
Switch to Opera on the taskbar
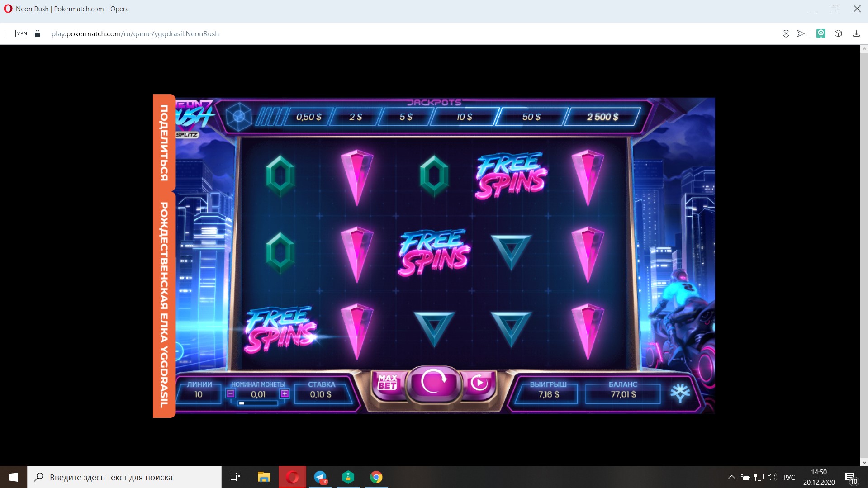292,477
